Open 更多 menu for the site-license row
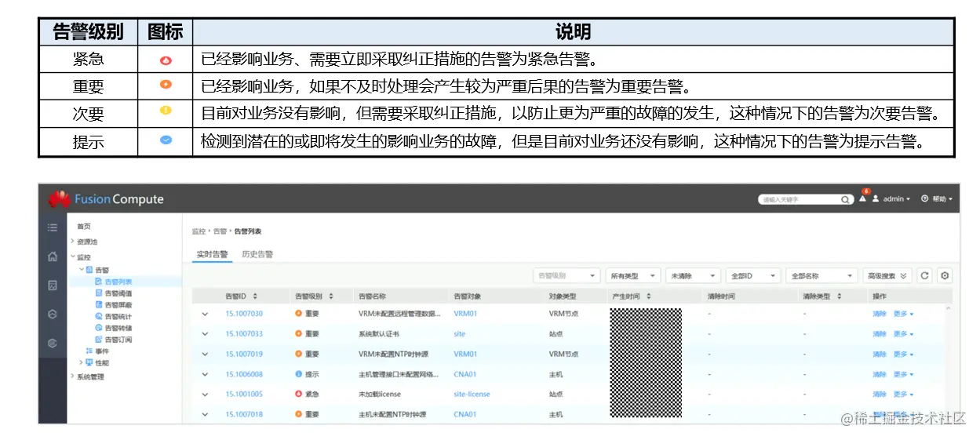Image resolution: width=980 pixels, height=440 pixels. [903, 395]
